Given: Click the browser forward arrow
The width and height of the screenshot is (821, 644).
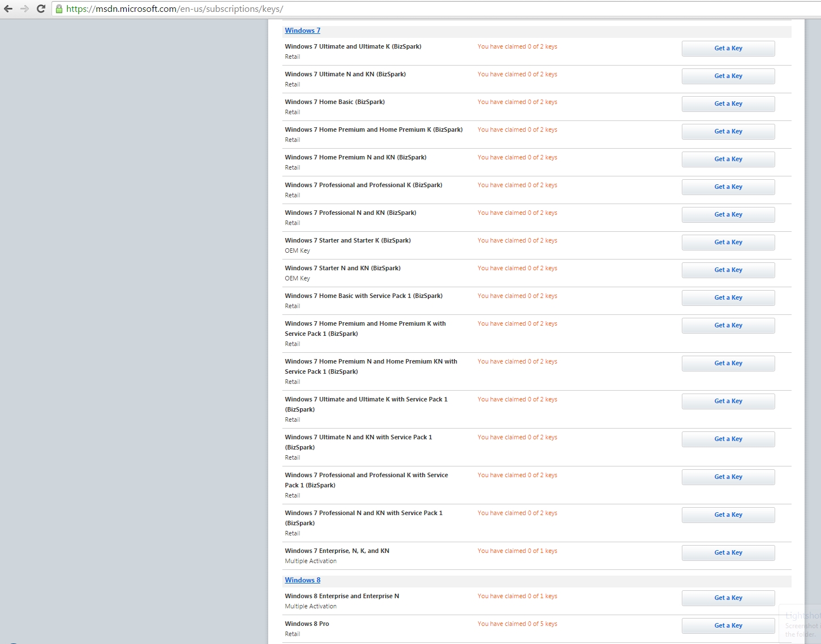Looking at the screenshot, I should (x=24, y=8).
